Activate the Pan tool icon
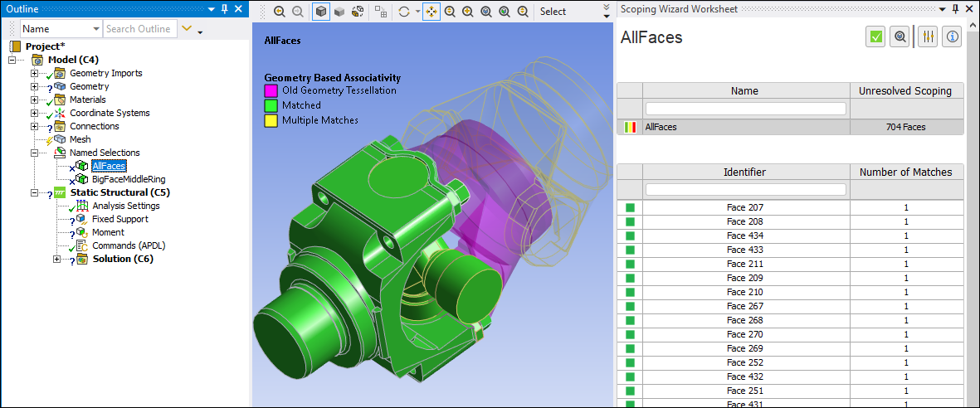980x408 pixels. 431,12
